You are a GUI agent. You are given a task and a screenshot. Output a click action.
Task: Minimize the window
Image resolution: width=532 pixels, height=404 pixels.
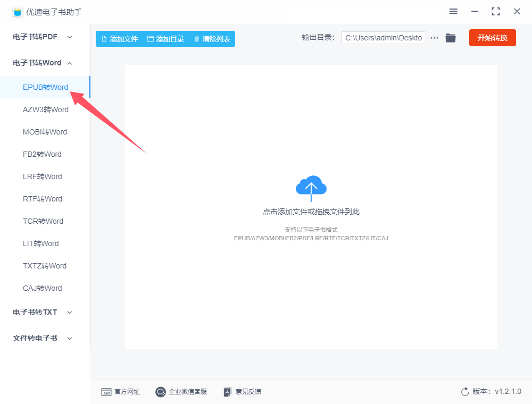point(475,12)
